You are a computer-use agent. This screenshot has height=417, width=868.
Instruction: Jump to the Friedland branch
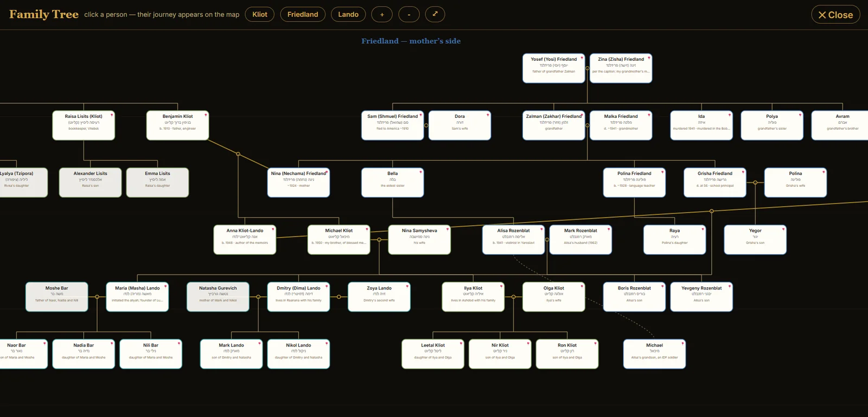(303, 15)
